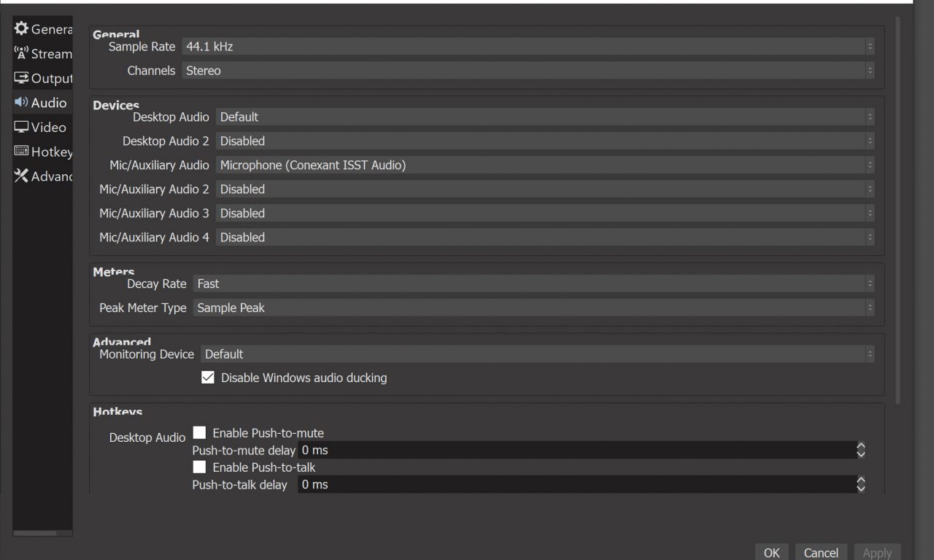
Task: Enable Push-to-mute for Desktop Audio
Action: [x=199, y=433]
